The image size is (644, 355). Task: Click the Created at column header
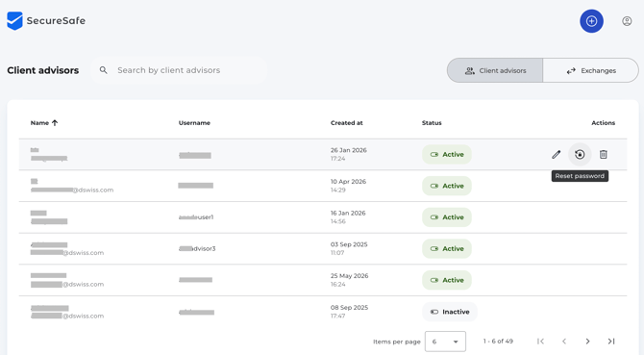347,123
